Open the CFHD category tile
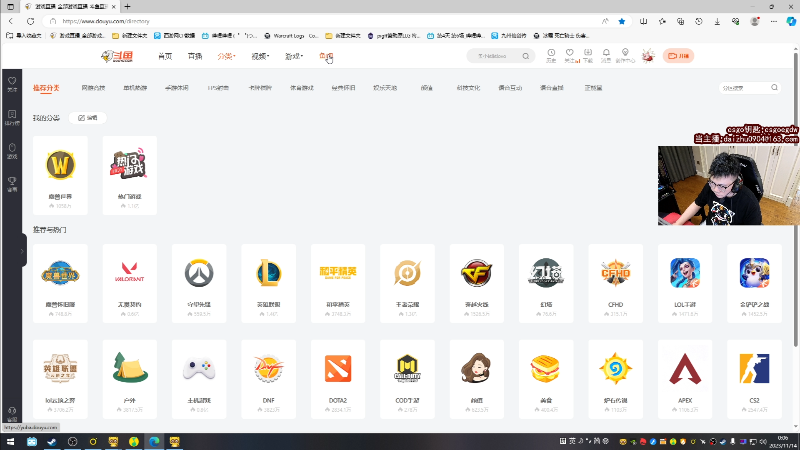800x450 pixels. pyautogui.click(x=615, y=283)
